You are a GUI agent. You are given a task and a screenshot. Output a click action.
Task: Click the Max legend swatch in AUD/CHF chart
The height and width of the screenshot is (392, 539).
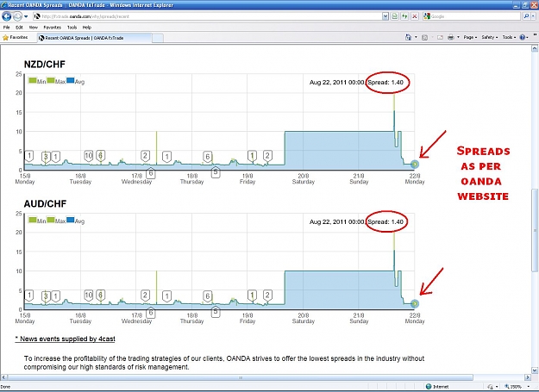coord(51,220)
